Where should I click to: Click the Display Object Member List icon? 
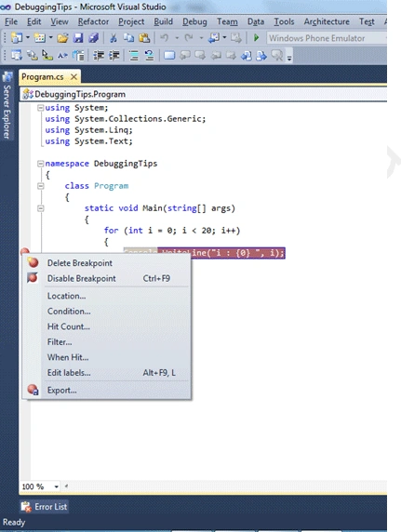pyautogui.click(x=17, y=55)
